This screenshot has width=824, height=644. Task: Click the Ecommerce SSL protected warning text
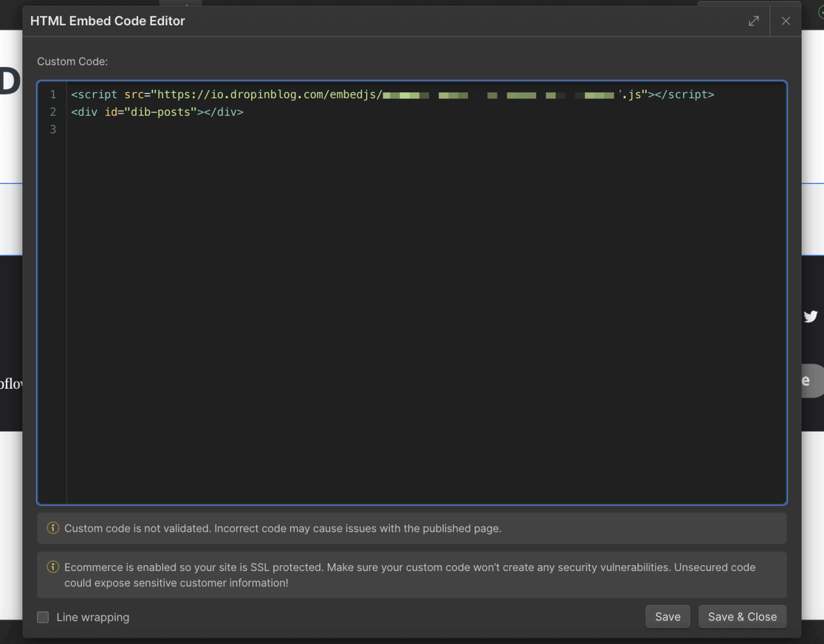[x=410, y=575]
